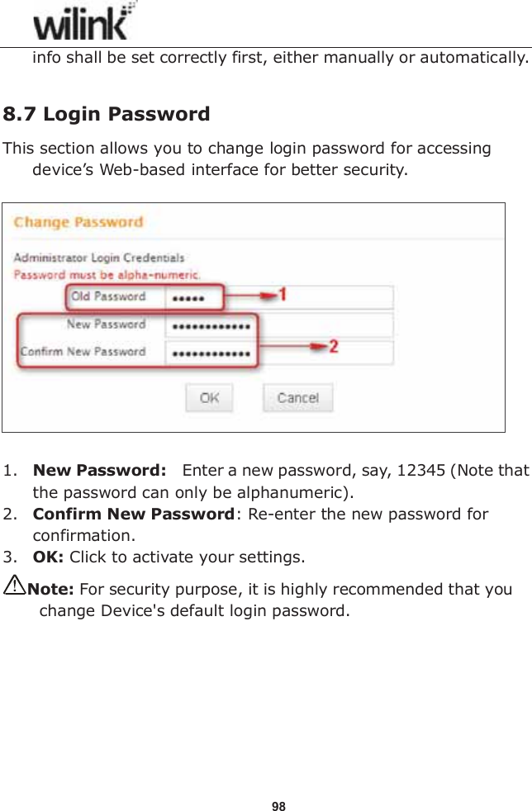
Task: Click the Administrator Login Credentials text
Action: pos(99,258)
